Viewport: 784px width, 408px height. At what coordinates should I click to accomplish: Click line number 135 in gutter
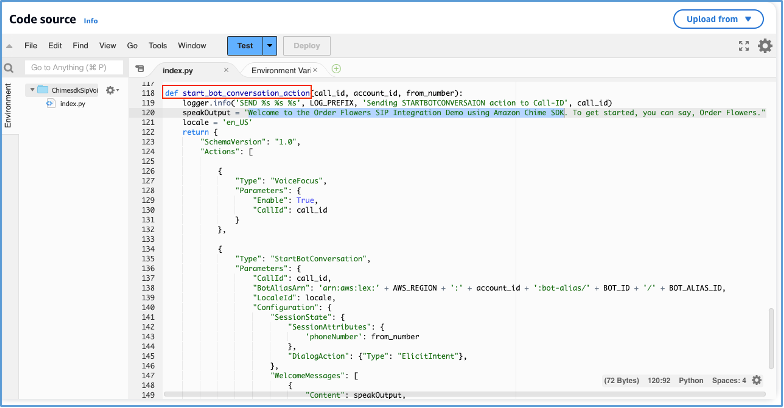(148, 258)
